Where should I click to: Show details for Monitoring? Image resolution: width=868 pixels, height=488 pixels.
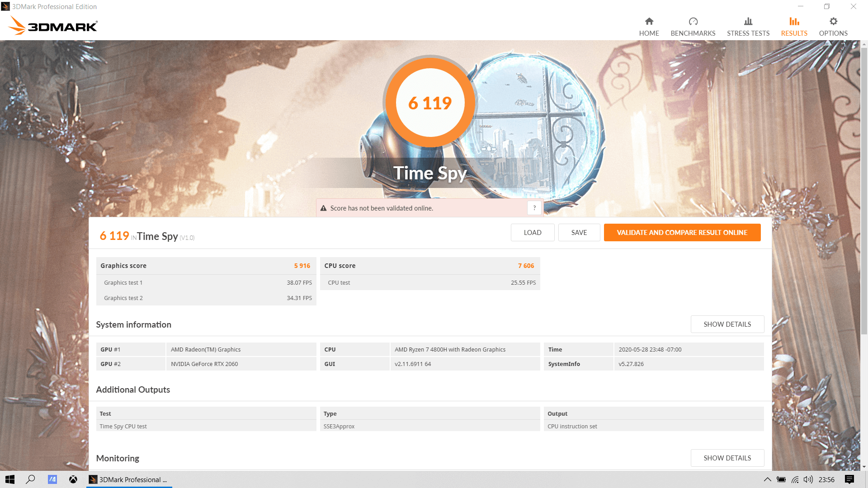727,458
